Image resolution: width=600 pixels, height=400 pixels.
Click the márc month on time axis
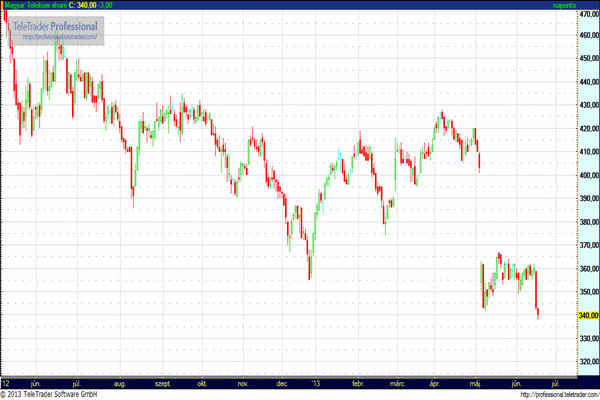(x=397, y=383)
